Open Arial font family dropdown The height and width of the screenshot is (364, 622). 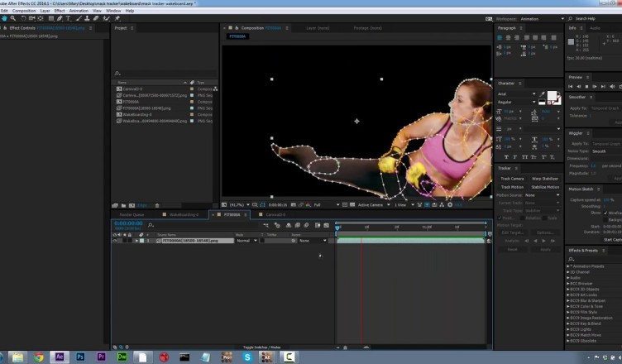tap(516, 94)
